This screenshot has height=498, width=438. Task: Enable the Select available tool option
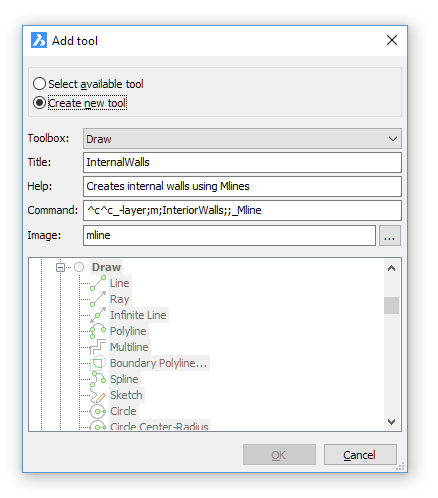pyautogui.click(x=39, y=84)
